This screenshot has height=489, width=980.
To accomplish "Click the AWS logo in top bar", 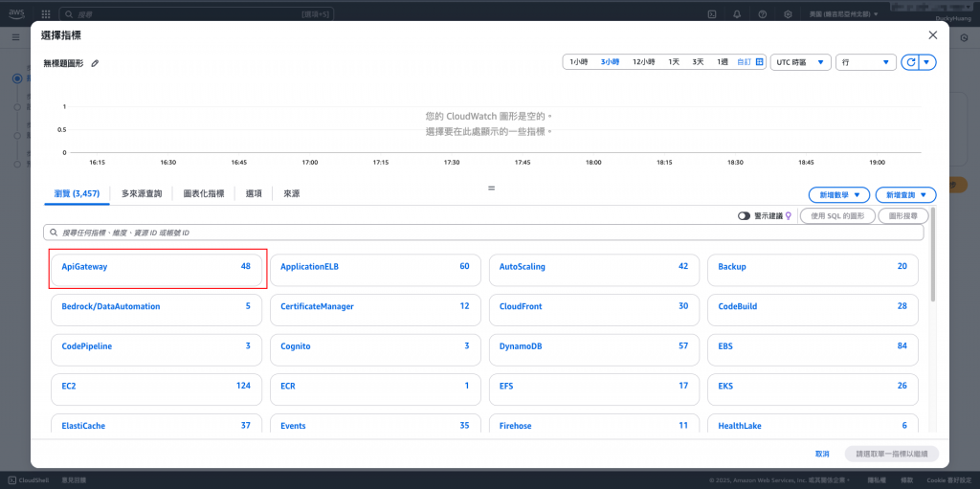I will tap(17, 13).
